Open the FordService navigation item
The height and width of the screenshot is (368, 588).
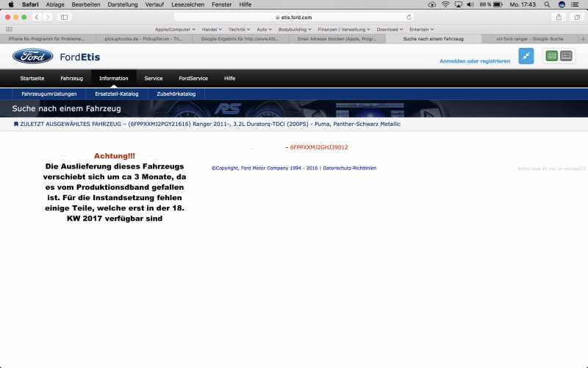[193, 79]
